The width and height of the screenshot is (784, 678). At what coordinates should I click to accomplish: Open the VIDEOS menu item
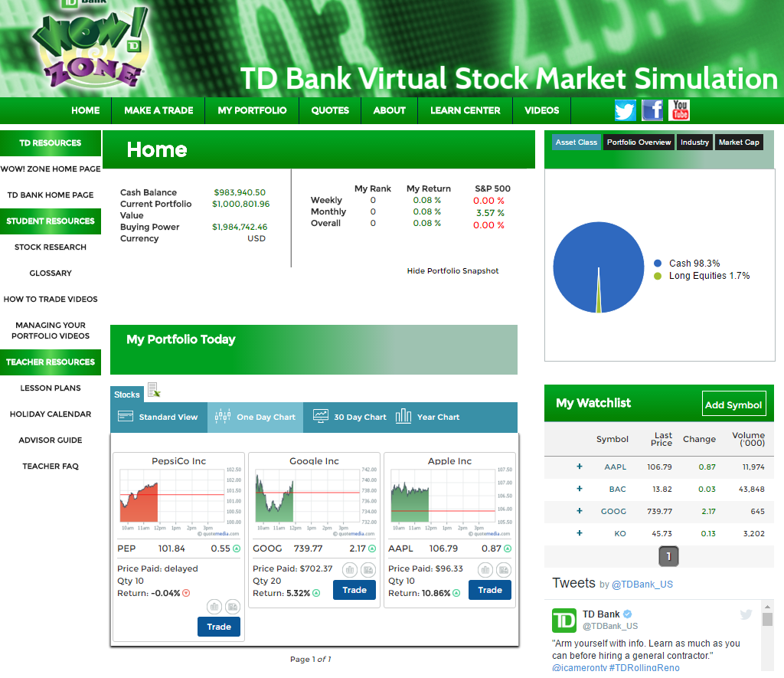pyautogui.click(x=541, y=110)
